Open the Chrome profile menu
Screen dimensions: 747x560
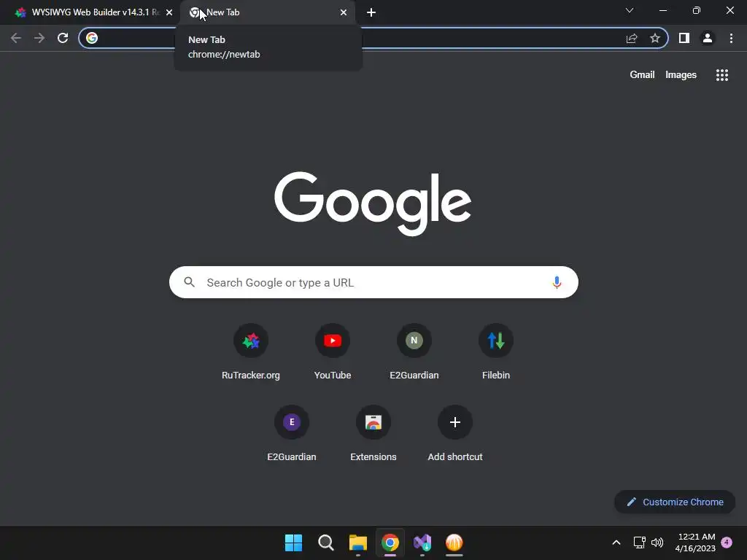(708, 38)
